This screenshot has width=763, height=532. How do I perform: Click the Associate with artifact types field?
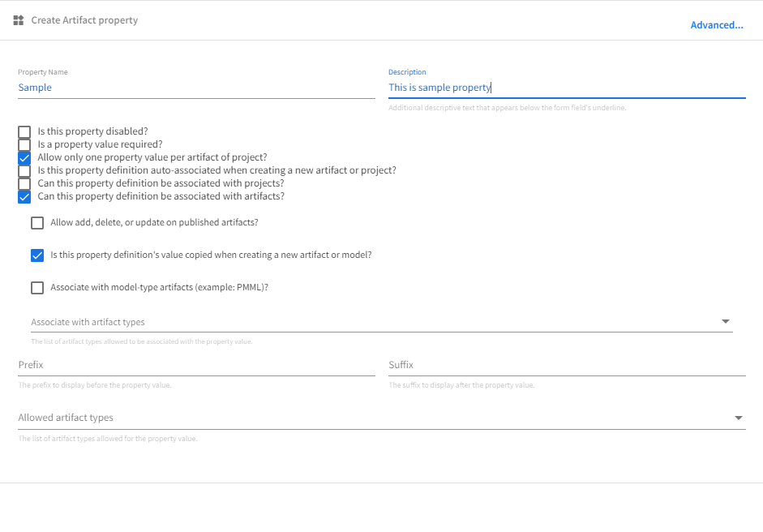click(382, 322)
